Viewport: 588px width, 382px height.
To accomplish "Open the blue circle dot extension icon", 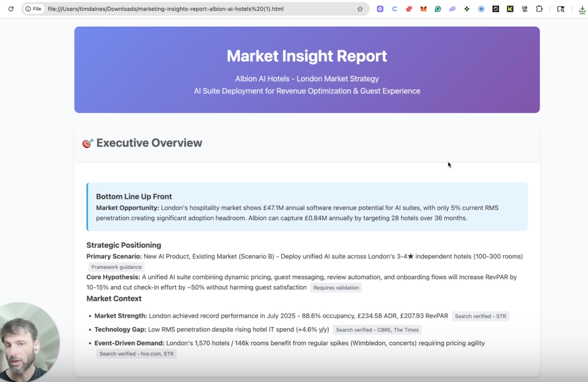I will coord(481,9).
